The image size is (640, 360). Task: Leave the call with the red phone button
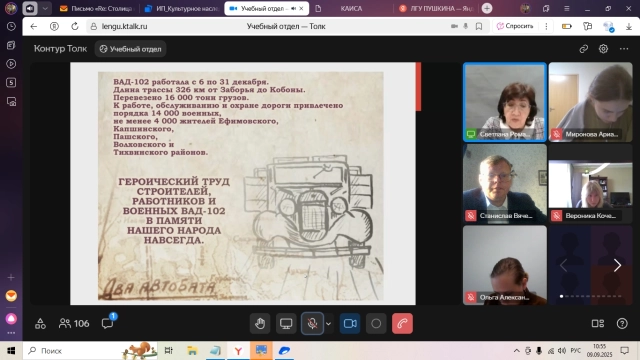coord(402,324)
